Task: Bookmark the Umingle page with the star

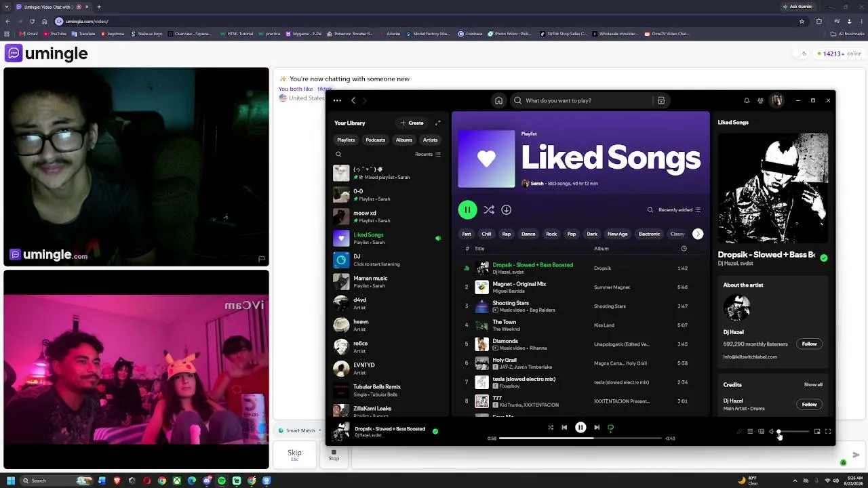Action: [802, 21]
